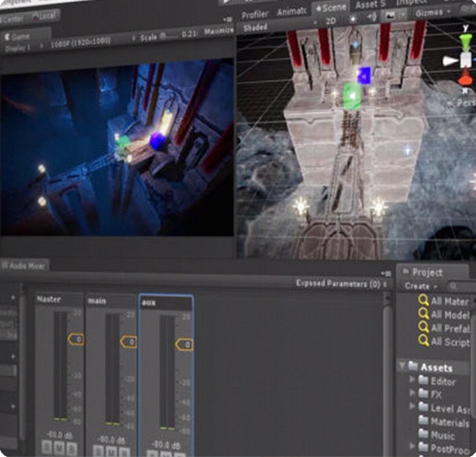The height and width of the screenshot is (457, 476).
Task: Solo the main group (S button)
Action: (98, 451)
